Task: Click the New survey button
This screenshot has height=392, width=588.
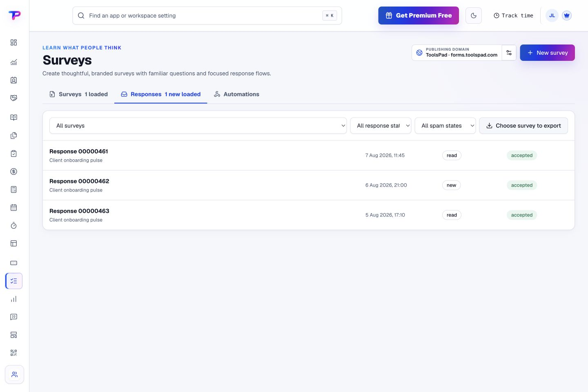Action: tap(547, 53)
